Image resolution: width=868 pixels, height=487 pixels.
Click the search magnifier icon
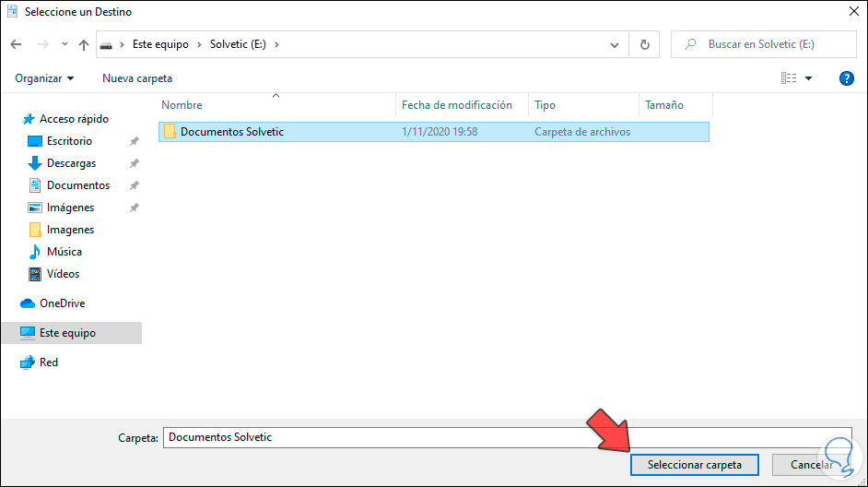point(690,43)
